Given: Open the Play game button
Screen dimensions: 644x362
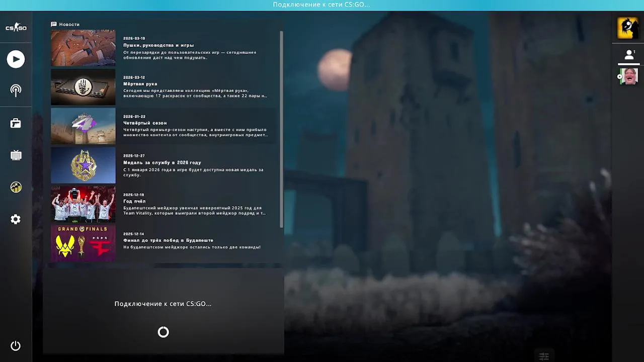Looking at the screenshot, I should (x=16, y=59).
